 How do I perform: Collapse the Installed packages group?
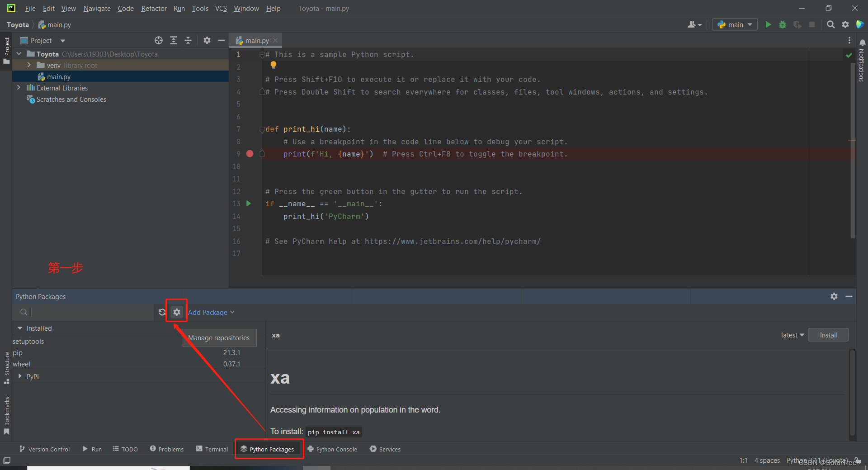20,328
